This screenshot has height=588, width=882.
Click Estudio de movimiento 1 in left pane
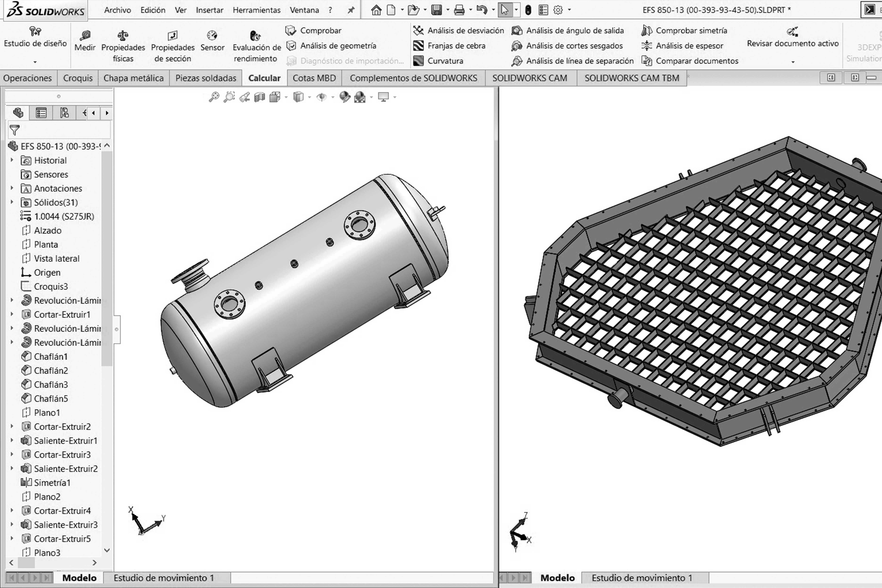point(164,578)
